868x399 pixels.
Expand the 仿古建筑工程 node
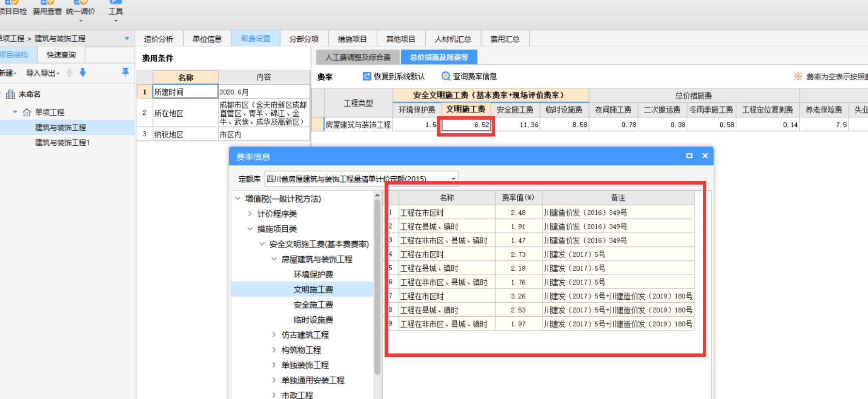[274, 335]
